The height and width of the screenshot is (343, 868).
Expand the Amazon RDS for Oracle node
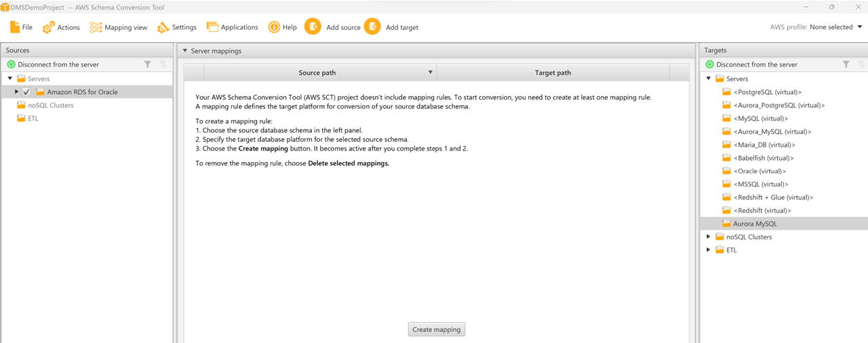click(x=17, y=92)
